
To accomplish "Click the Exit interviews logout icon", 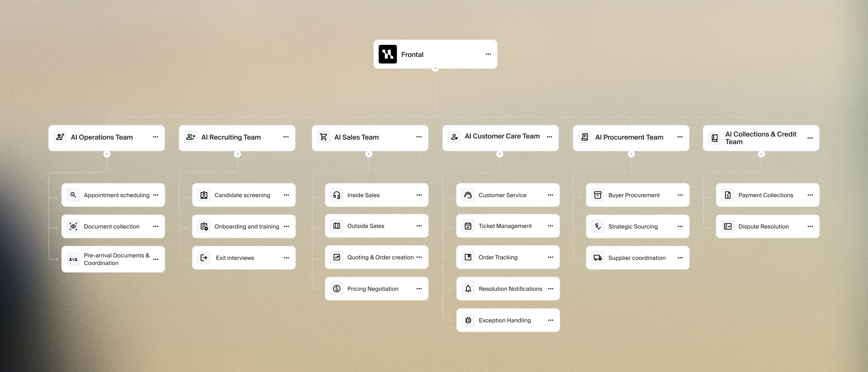I will [204, 258].
